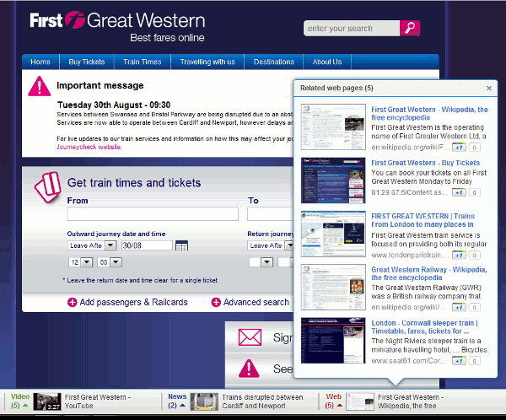Open outward minutes dropdown showing 00
Image resolution: width=506 pixels, height=420 pixels.
point(116,262)
